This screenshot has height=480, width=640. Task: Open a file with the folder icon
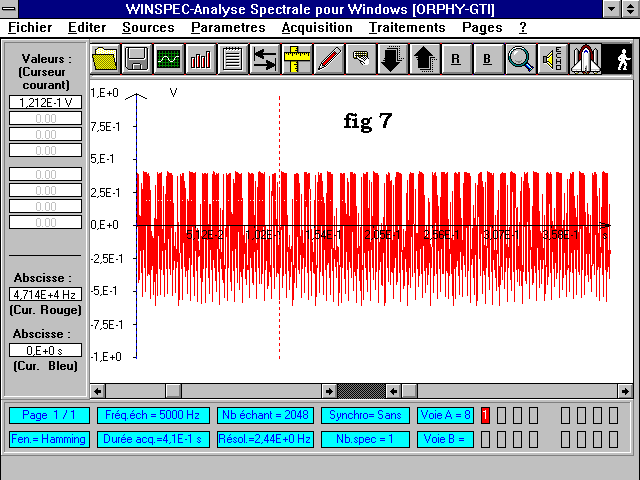[105, 59]
